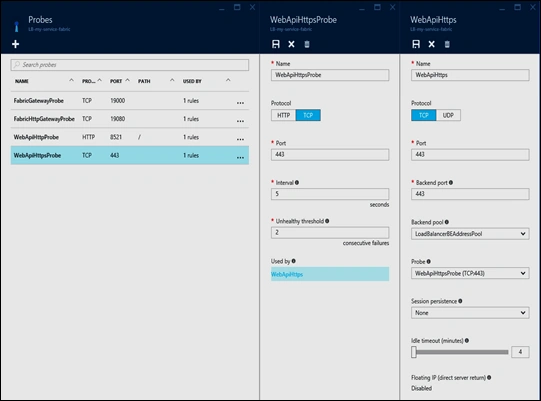The width and height of the screenshot is (541, 401).
Task: Sort probes by NAME column
Action: [x=22, y=81]
